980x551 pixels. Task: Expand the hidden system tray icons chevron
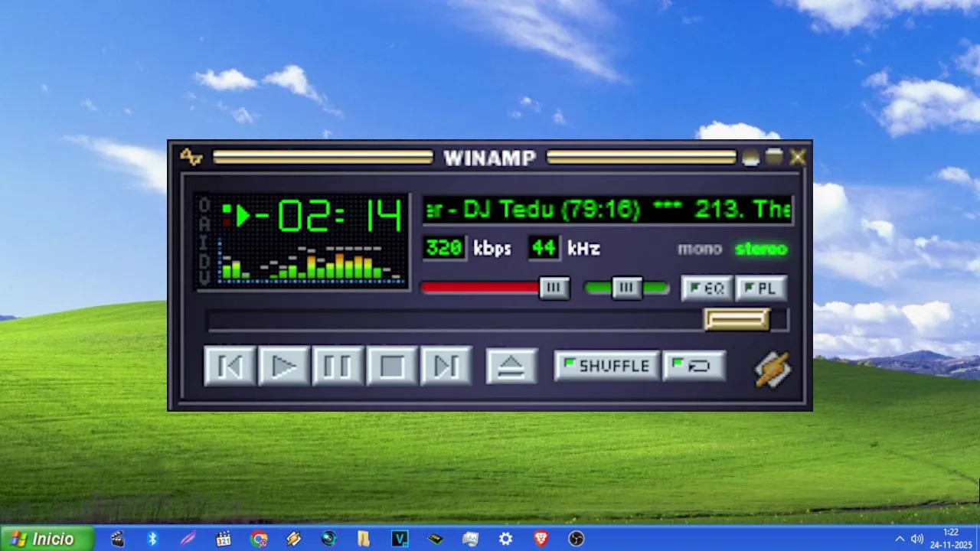[900, 539]
